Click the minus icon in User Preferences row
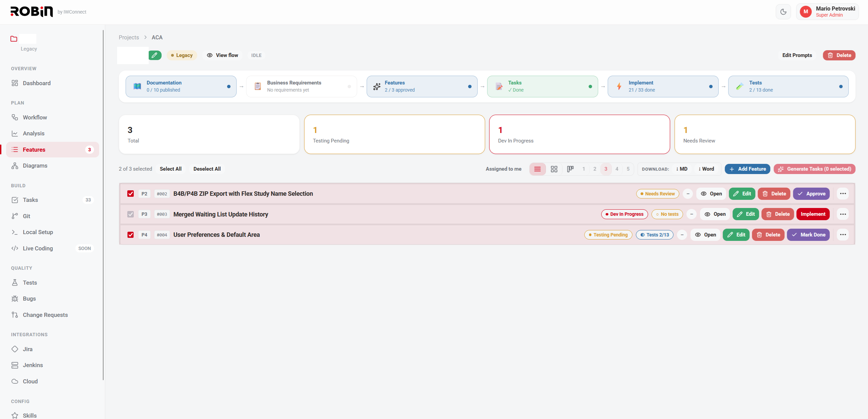868x419 pixels. pos(682,235)
